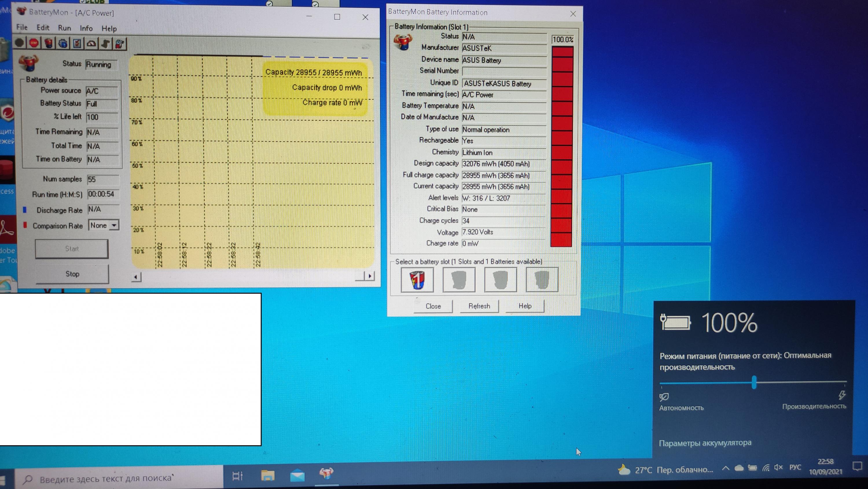The image size is (868, 489).
Task: Open the Info menu
Action: (86, 28)
